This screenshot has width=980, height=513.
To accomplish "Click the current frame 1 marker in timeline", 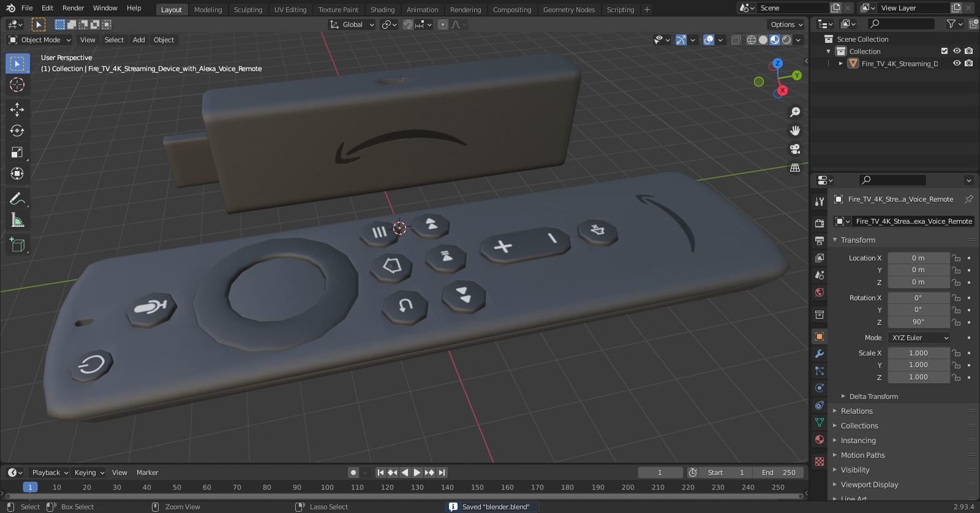I will coord(30,487).
